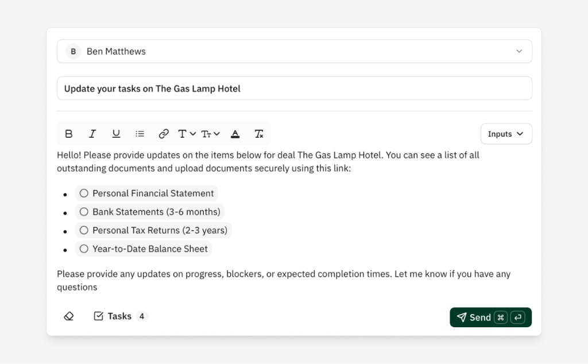Click the Ben Matthews avatar badge
Screen dimensions: 588x364
73,51
